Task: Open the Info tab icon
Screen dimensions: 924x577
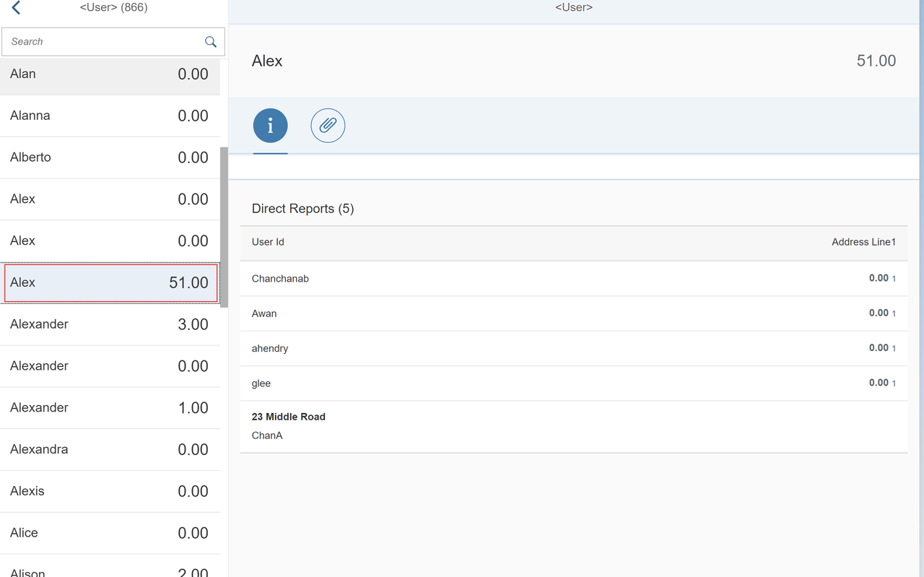Action: [270, 126]
